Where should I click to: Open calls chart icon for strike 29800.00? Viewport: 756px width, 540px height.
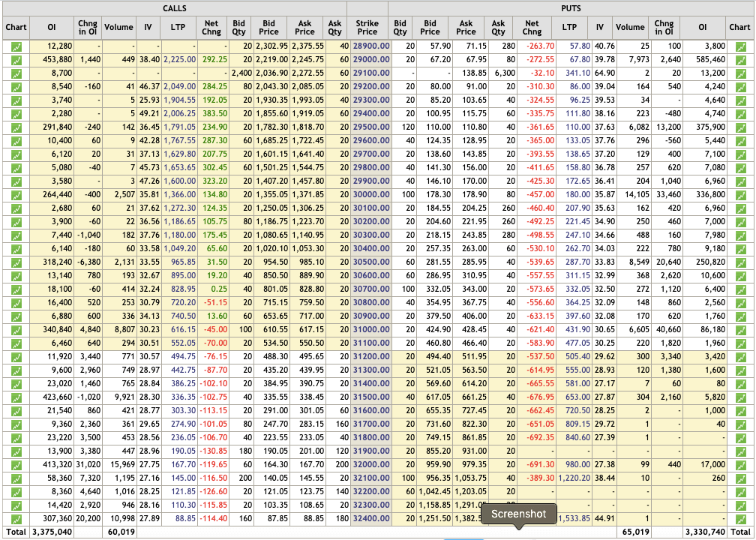[x=16, y=168]
